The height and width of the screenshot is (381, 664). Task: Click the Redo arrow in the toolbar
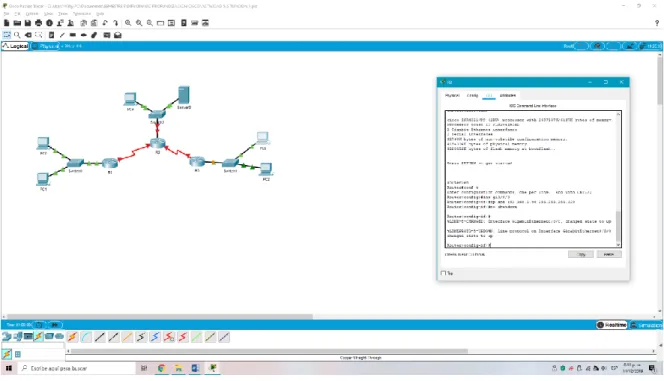tap(116, 23)
